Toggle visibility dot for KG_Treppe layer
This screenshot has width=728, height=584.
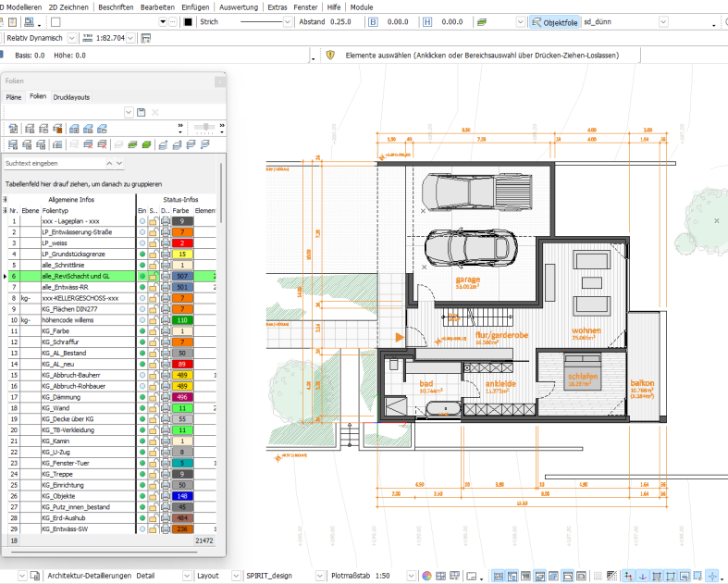coord(142,473)
